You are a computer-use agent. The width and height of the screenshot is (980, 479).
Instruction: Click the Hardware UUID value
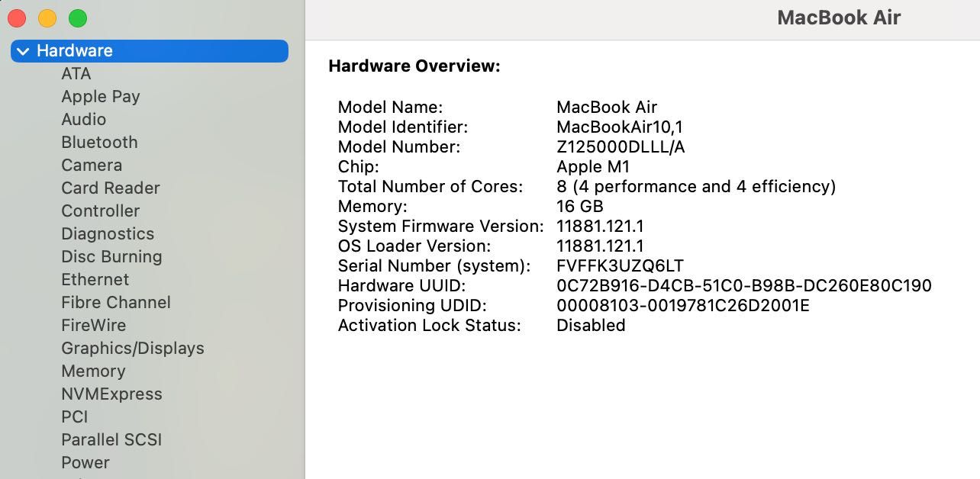click(x=744, y=286)
